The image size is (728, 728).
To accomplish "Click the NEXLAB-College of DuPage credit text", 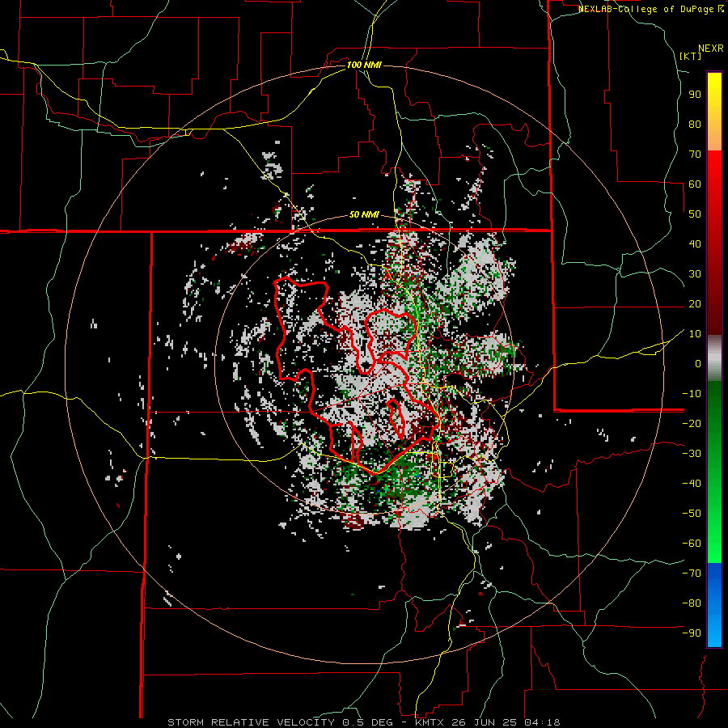I will click(647, 9).
